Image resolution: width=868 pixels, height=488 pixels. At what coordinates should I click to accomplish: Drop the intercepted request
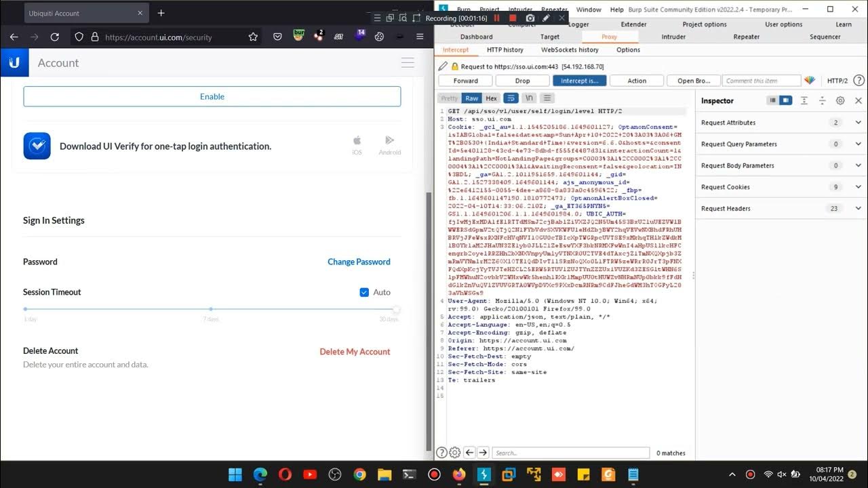pos(522,81)
